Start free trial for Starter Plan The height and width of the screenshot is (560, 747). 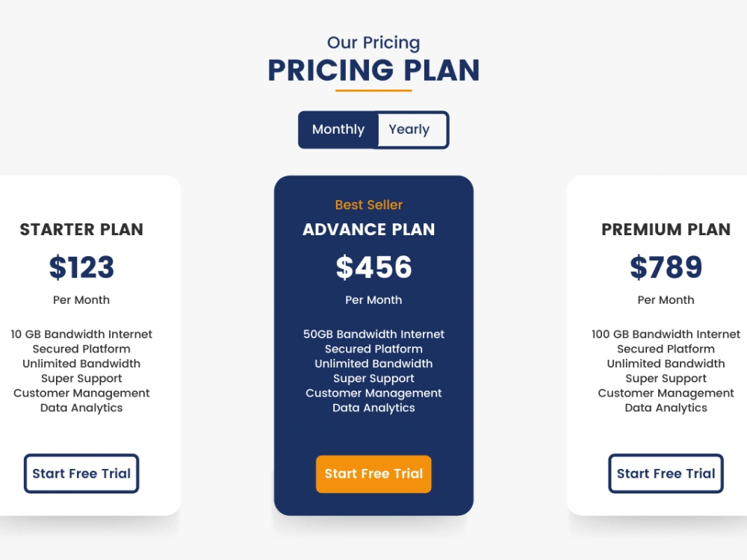(x=81, y=473)
